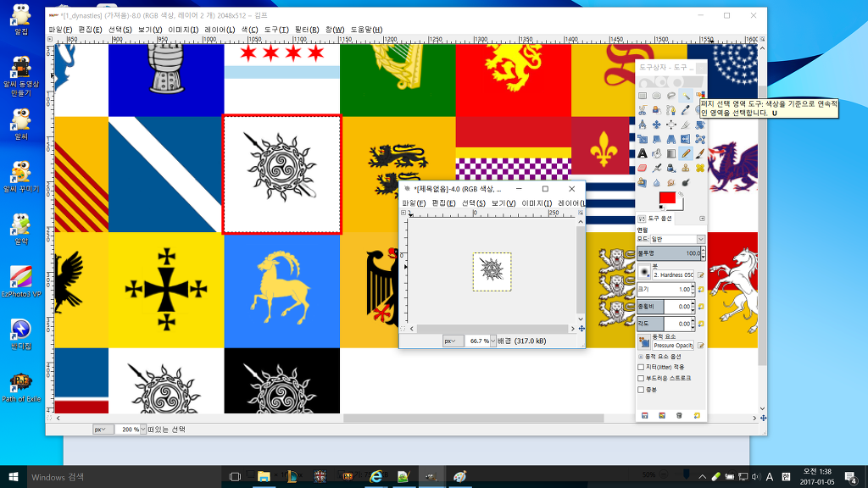Open the 66.7 % zoom dropdown
The height and width of the screenshot is (488, 868).
[x=481, y=341]
